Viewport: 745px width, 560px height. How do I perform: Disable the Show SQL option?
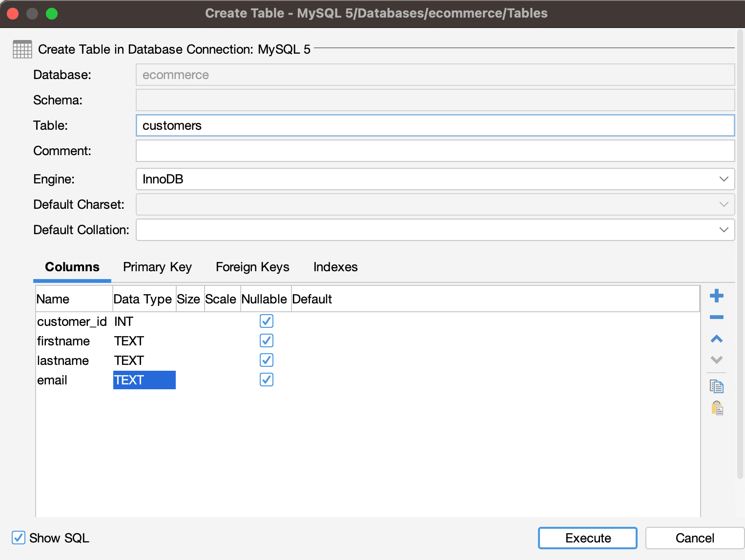tap(18, 538)
